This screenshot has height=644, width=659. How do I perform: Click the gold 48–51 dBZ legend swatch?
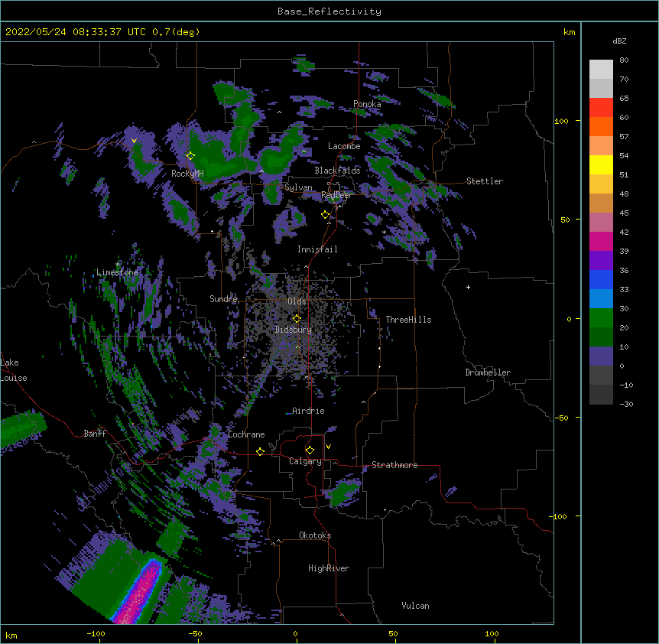(601, 184)
